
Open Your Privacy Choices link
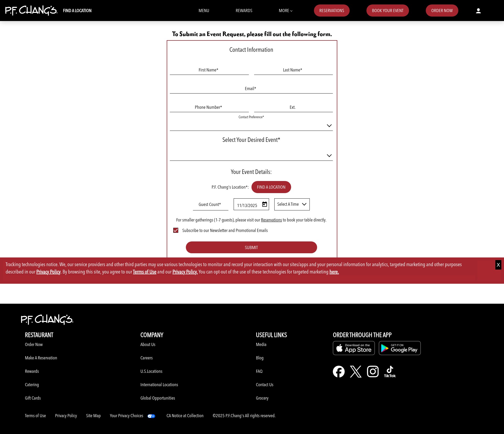(127, 416)
